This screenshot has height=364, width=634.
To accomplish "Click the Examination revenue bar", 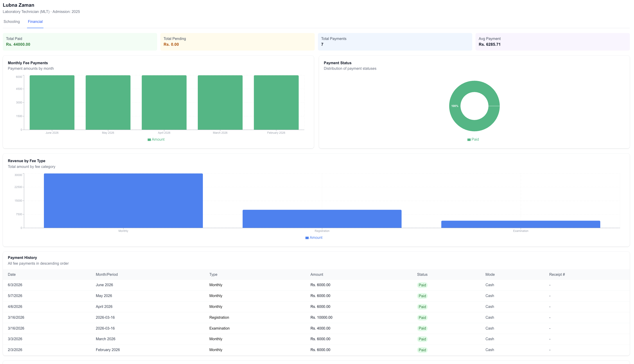I will tap(521, 224).
